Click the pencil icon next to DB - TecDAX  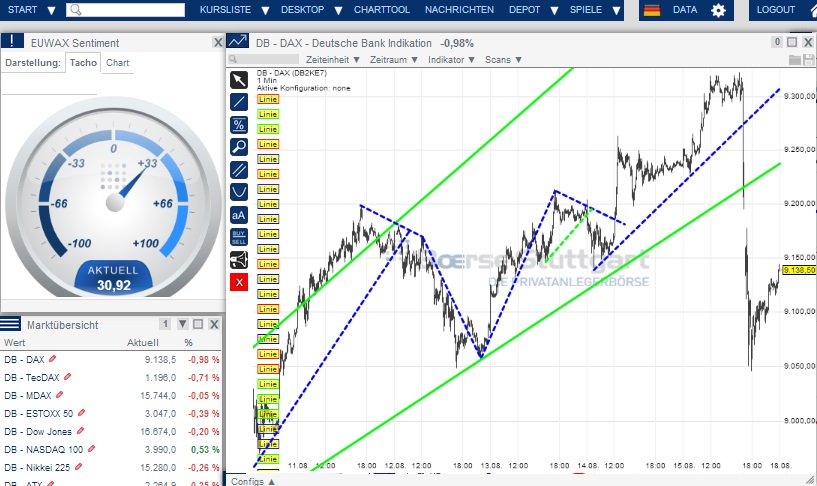coord(67,377)
